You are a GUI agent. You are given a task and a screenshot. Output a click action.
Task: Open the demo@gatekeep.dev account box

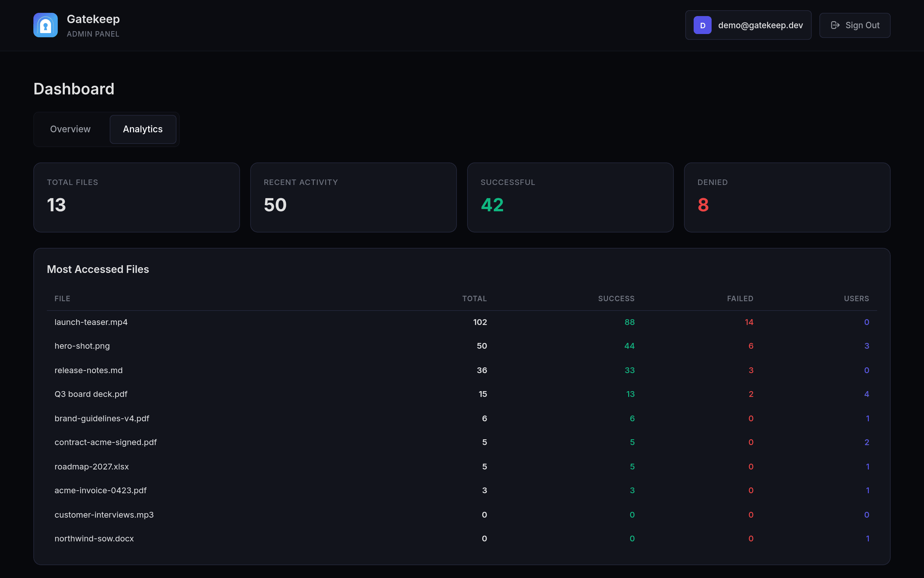(748, 25)
